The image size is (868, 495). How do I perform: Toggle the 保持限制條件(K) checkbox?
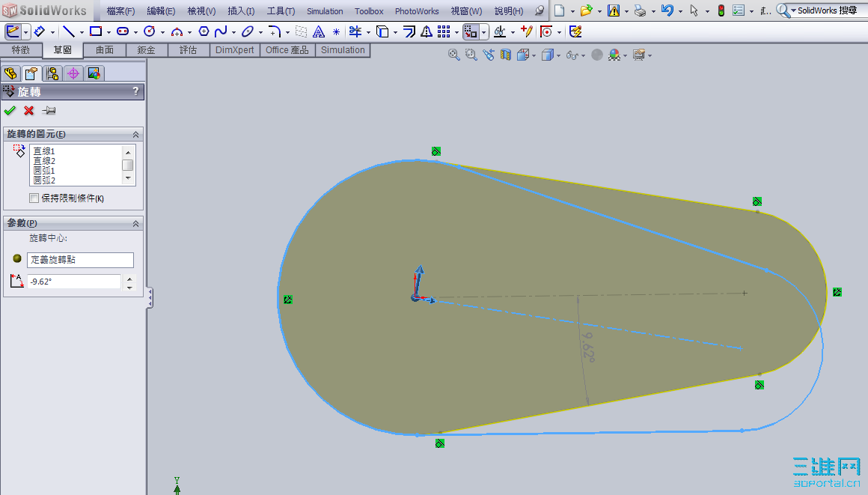34,198
